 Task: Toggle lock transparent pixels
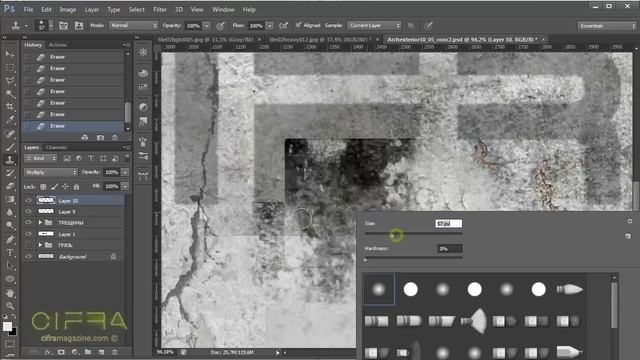click(x=43, y=187)
